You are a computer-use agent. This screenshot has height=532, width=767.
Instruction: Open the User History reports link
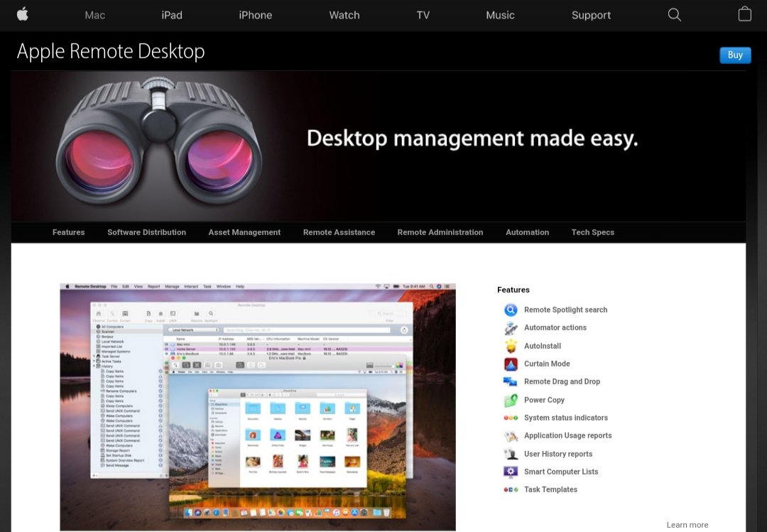coord(558,454)
